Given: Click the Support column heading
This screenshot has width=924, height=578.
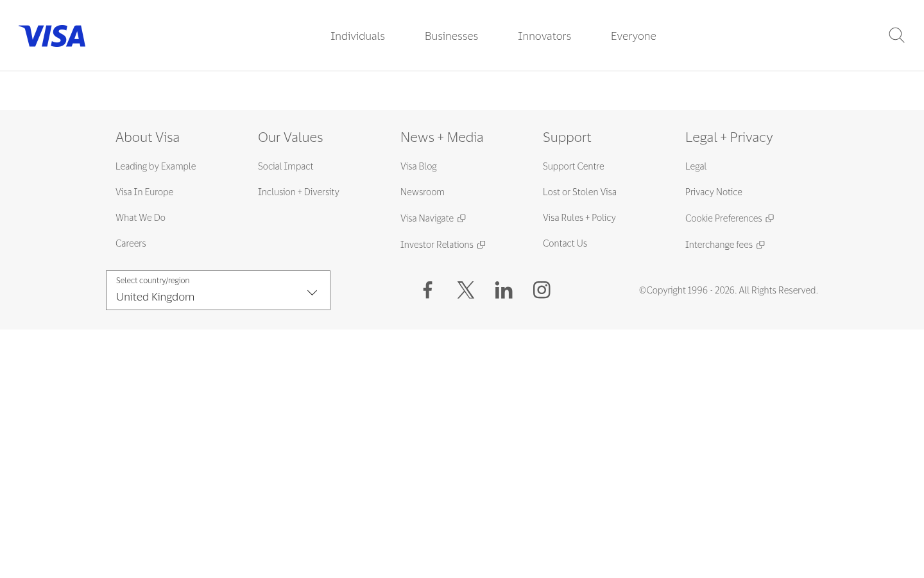Looking at the screenshot, I should (567, 137).
